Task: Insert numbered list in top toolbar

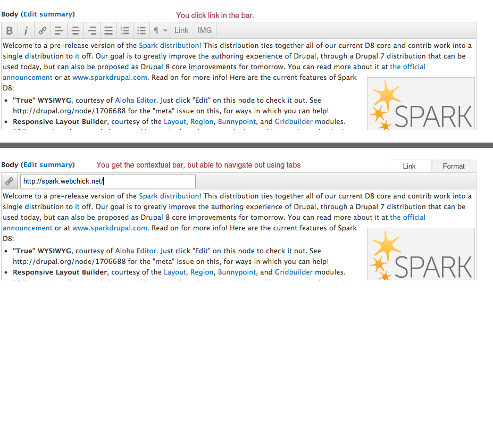Action: point(125,30)
